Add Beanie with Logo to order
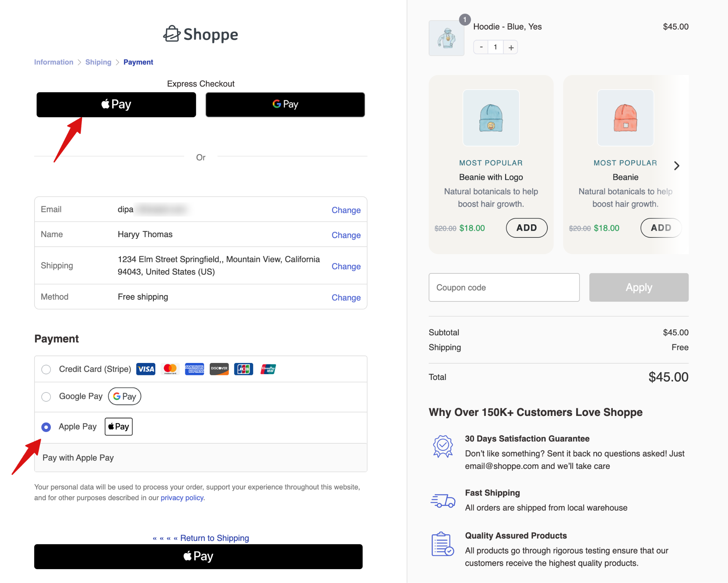 [526, 228]
